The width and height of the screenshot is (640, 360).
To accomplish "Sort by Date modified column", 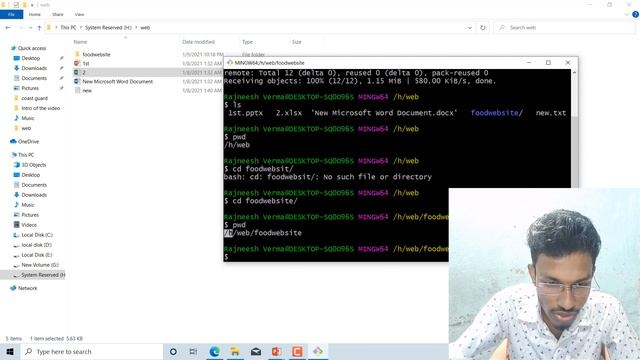I will pos(198,42).
